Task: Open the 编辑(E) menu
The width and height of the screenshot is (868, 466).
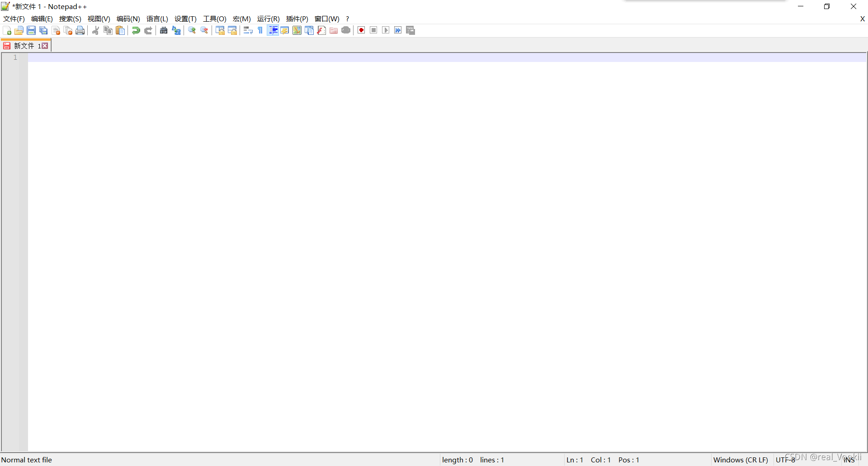Action: (x=42, y=19)
